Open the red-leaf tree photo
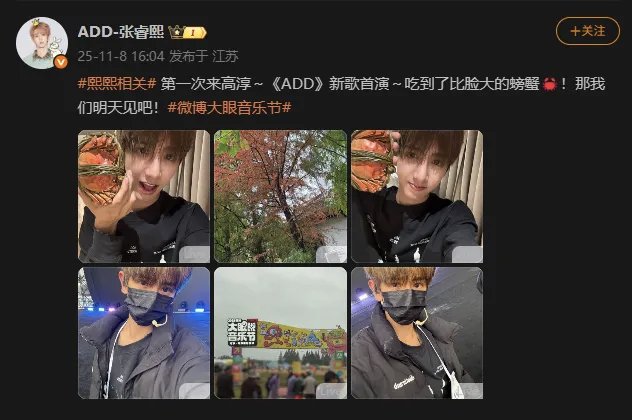 click(281, 196)
